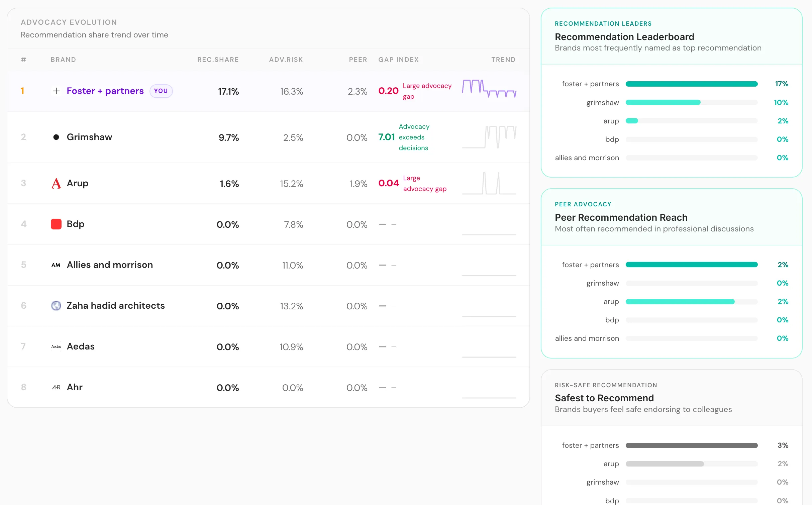The image size is (812, 505).
Task: Click the 9.7% rec share for Grimshaw
Action: point(229,137)
